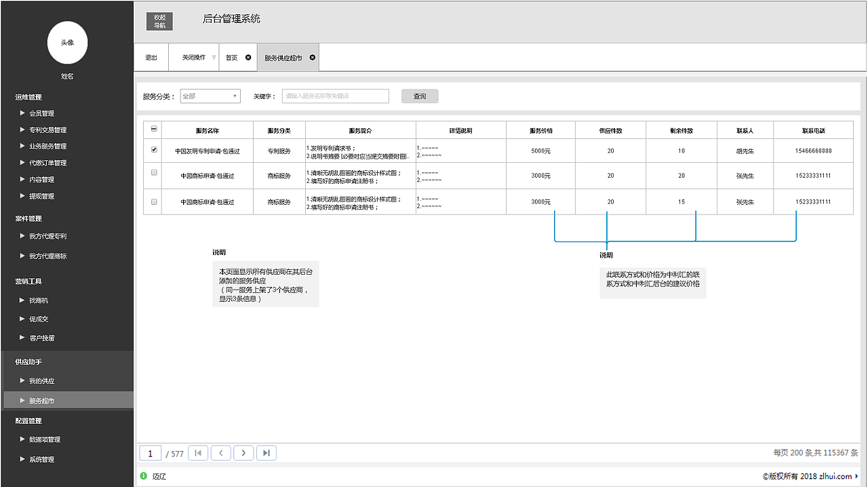Check the 中国商标申请 row with 剩余件数 20

(154, 173)
